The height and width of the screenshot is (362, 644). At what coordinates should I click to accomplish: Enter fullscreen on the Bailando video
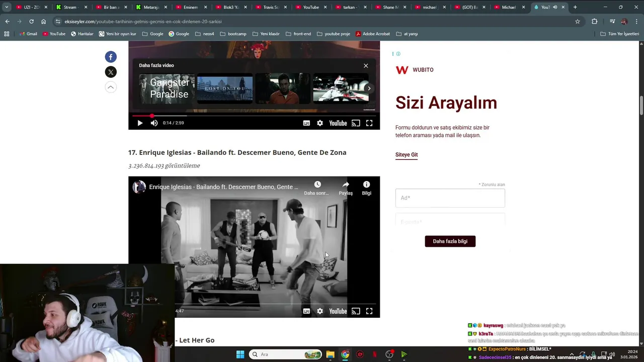(x=369, y=311)
